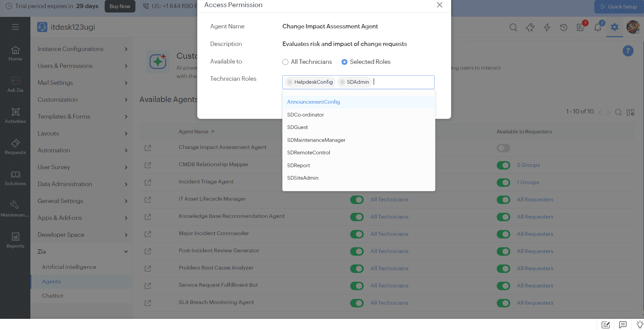Click into the Technician Roles input field
The image size is (644, 330).
pyautogui.click(x=402, y=82)
